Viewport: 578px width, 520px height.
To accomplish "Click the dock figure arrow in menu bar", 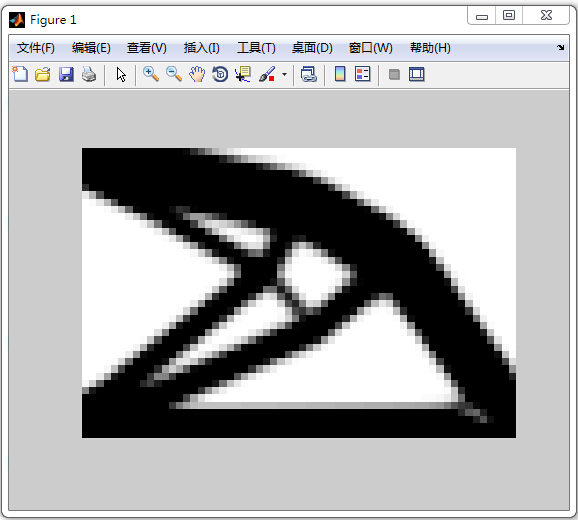I will pyautogui.click(x=561, y=47).
